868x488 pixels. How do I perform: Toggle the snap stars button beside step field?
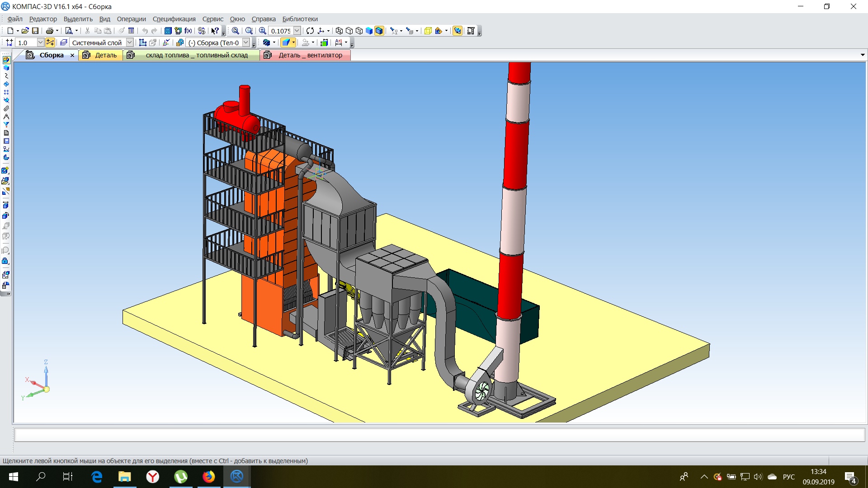click(x=50, y=42)
